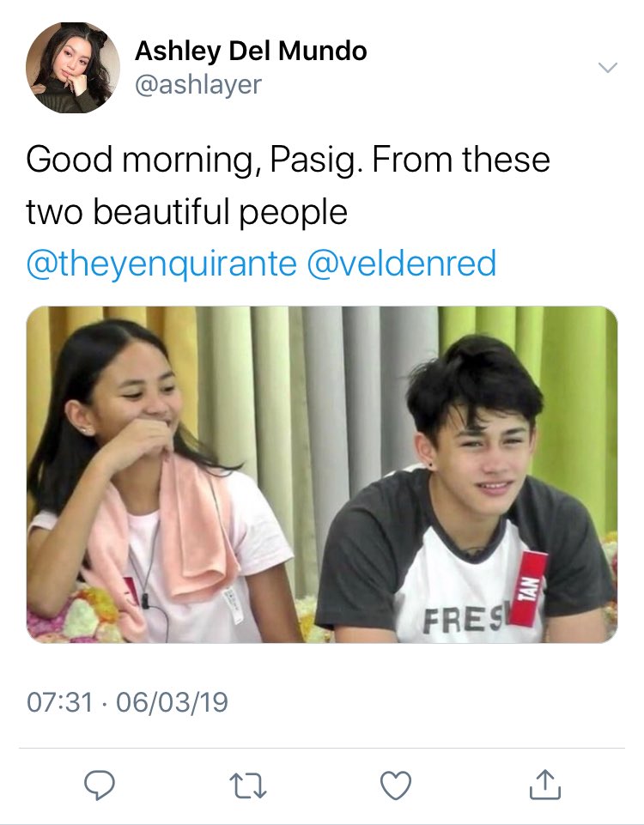
Task: Click the words 'From these' in tweet
Action: [x=461, y=159]
